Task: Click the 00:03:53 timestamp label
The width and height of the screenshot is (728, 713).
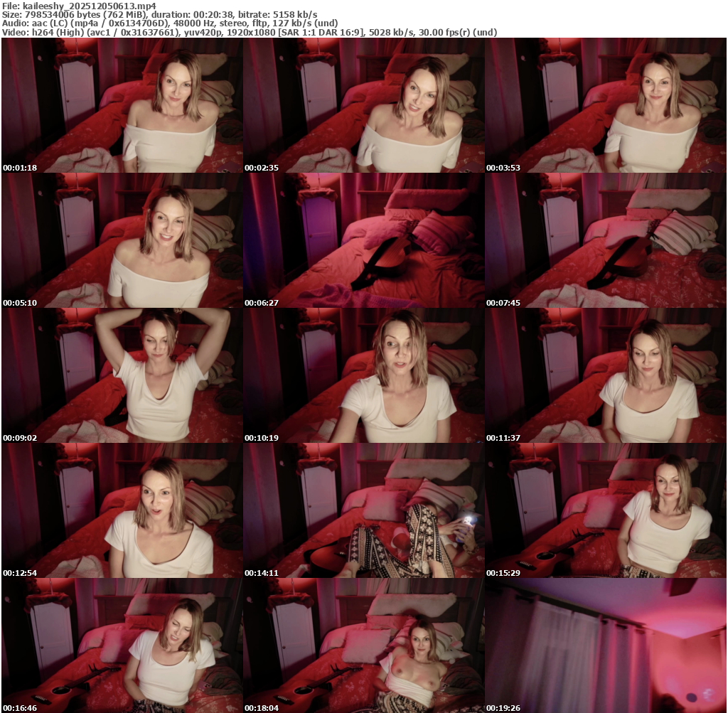Action: [503, 168]
